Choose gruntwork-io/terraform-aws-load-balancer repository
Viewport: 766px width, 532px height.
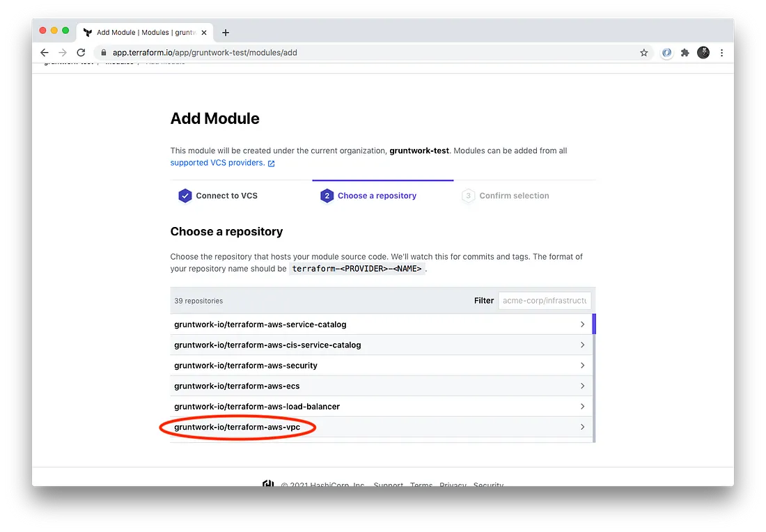pos(381,407)
